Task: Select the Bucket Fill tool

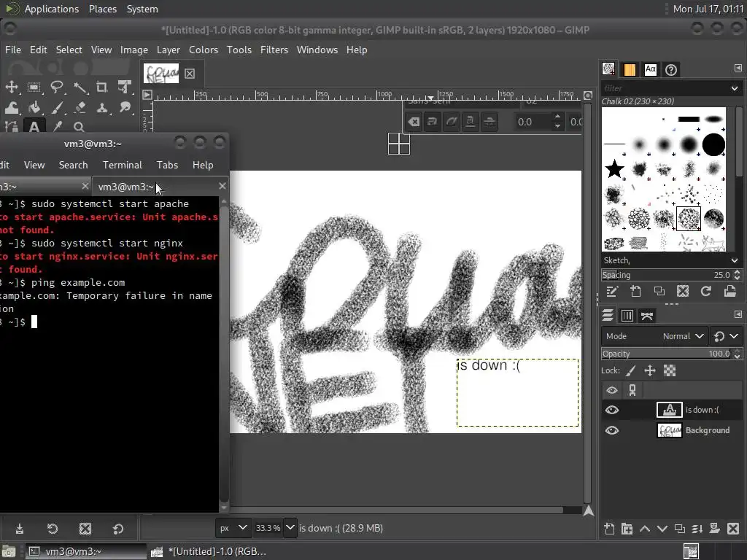Action: 34,108
